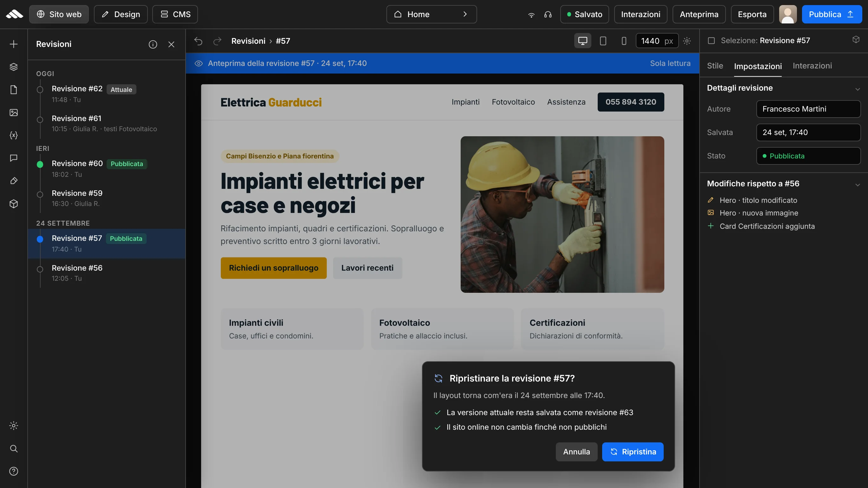Screen dimensions: 868x488
Task: Show revisions info icon
Action: (153, 44)
